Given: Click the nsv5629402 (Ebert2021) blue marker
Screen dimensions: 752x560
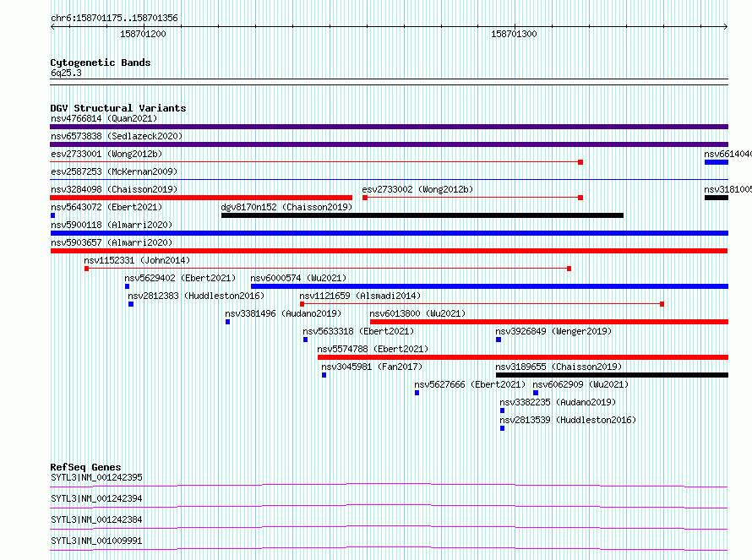Looking at the screenshot, I should point(127,286).
